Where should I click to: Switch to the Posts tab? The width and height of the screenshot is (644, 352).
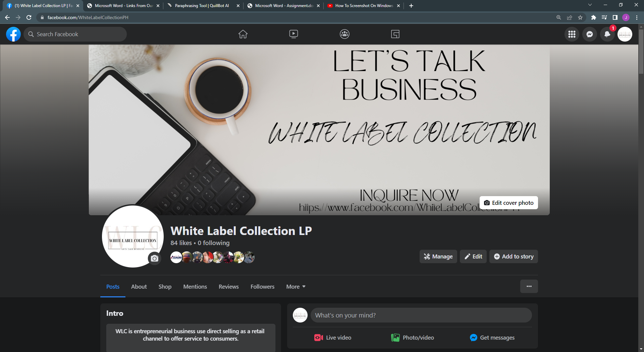(113, 287)
